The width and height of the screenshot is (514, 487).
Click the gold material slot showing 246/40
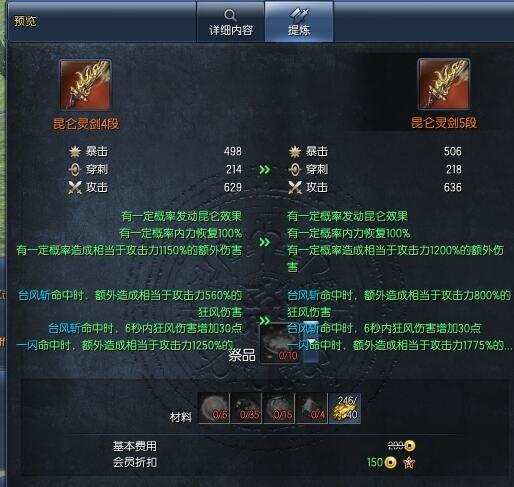tap(345, 408)
